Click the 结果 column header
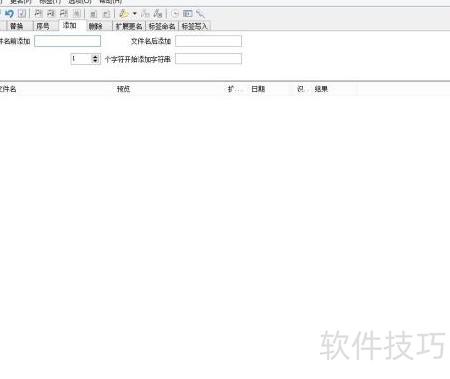Viewport: 450px width, 379px height. (321, 89)
